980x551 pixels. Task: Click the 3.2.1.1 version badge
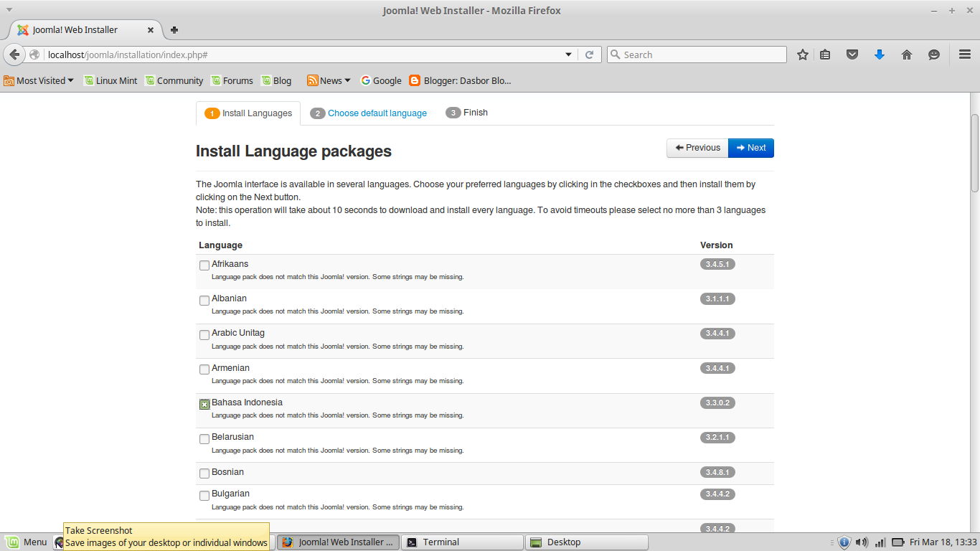coord(717,437)
